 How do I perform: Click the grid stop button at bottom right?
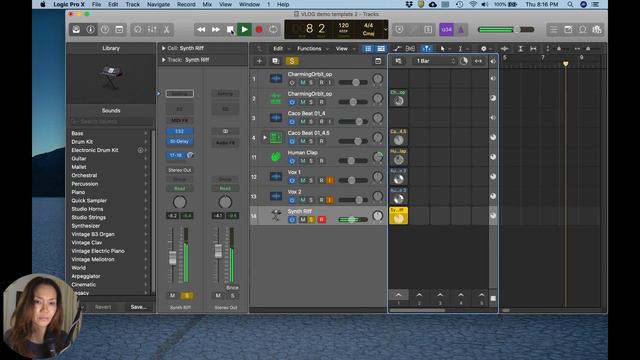493,298
